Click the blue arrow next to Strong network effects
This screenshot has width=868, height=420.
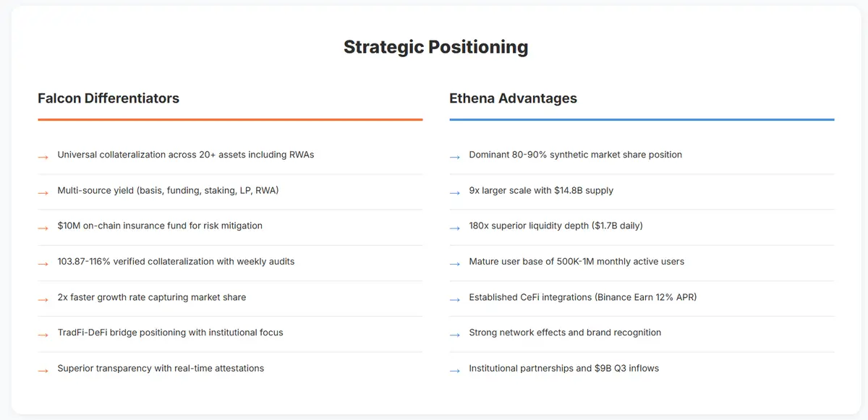coord(454,334)
